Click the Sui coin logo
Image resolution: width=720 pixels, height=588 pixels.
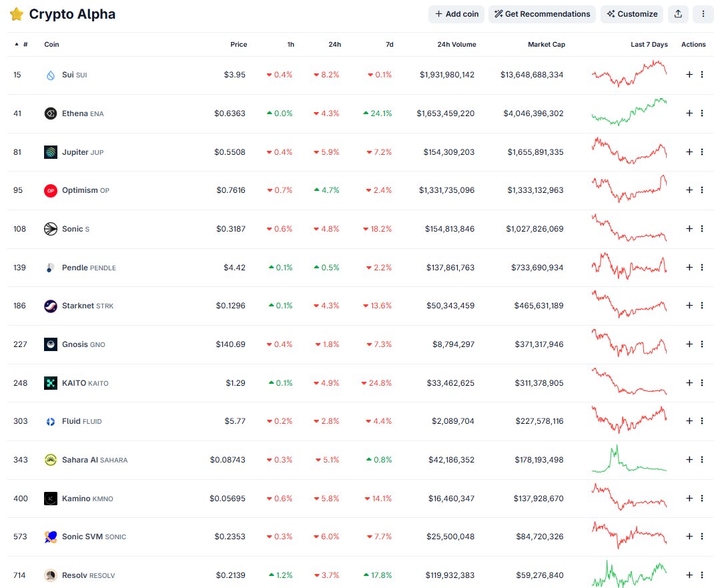pyautogui.click(x=51, y=75)
